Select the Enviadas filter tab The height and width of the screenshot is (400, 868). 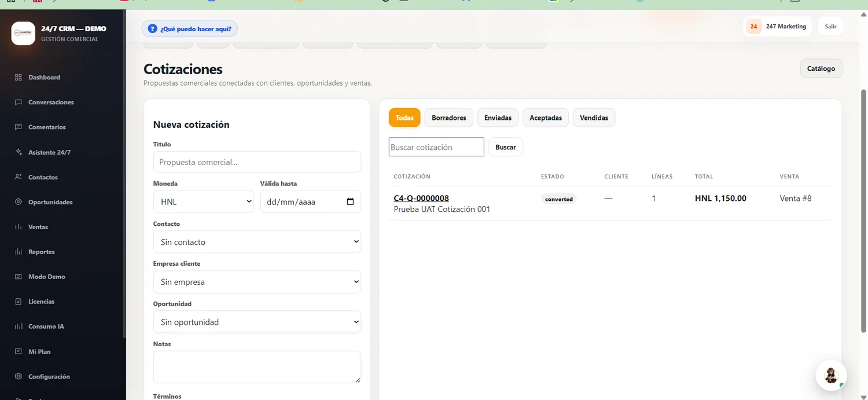(498, 118)
